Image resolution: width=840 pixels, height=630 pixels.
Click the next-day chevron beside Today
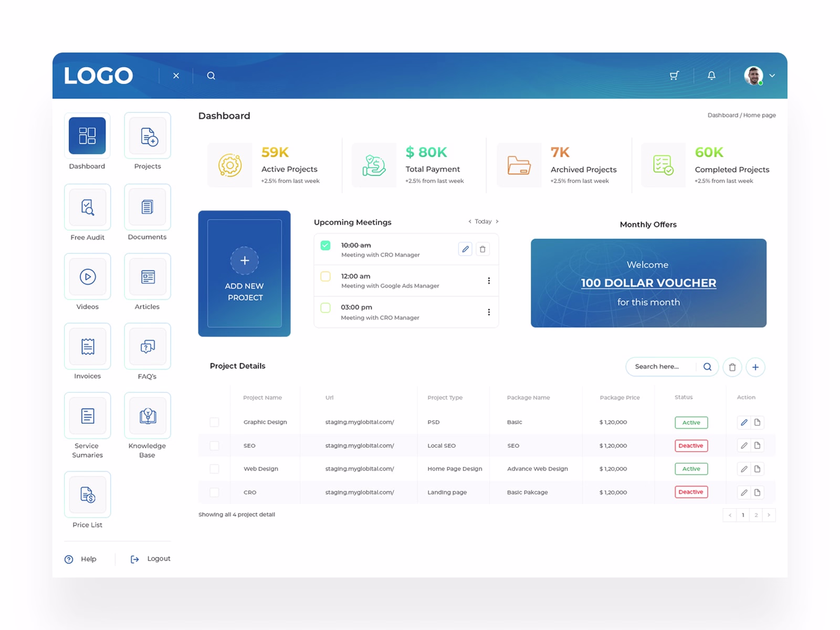497,221
